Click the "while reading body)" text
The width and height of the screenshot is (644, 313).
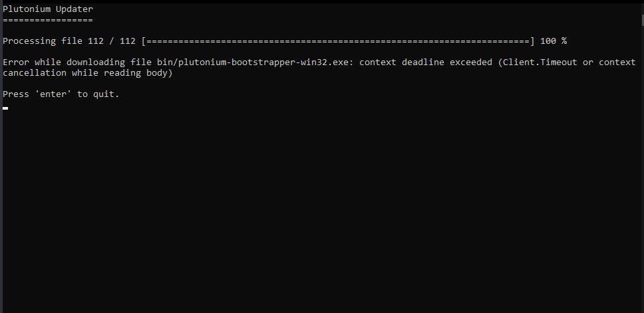point(122,73)
